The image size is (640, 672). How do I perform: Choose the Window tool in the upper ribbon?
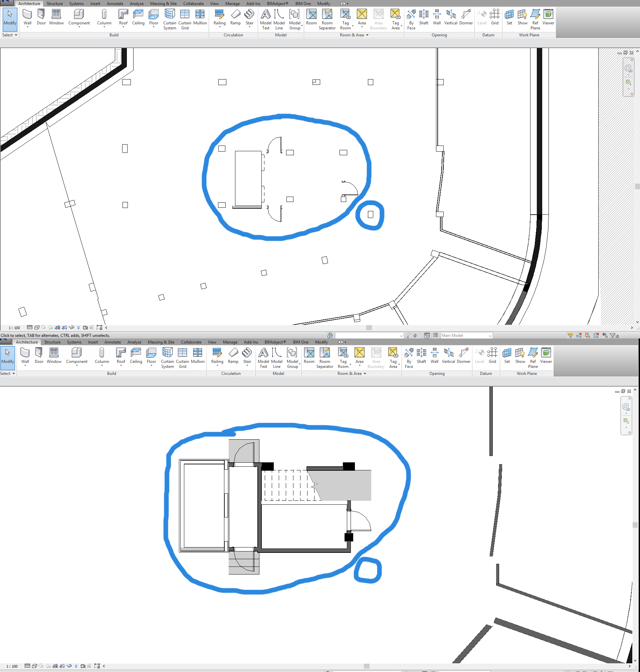click(x=56, y=17)
